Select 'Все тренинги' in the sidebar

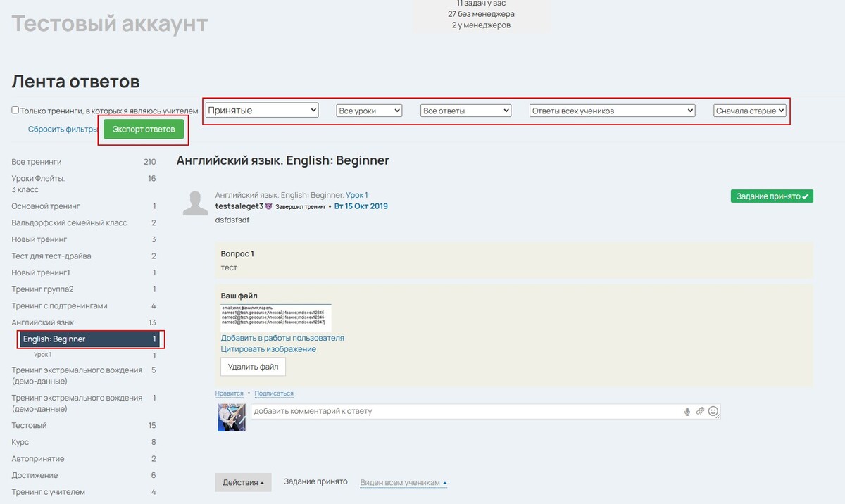[37, 162]
